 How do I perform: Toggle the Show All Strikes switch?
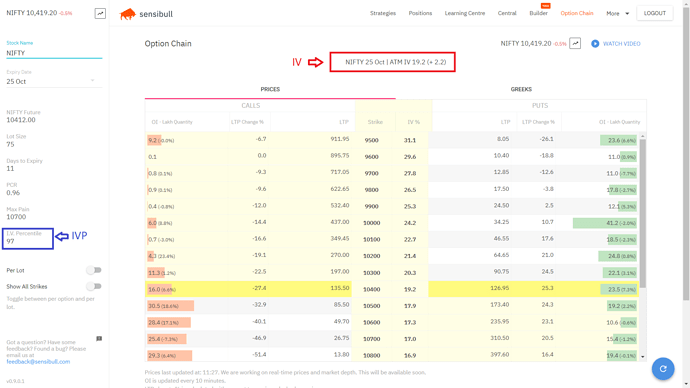pos(94,286)
